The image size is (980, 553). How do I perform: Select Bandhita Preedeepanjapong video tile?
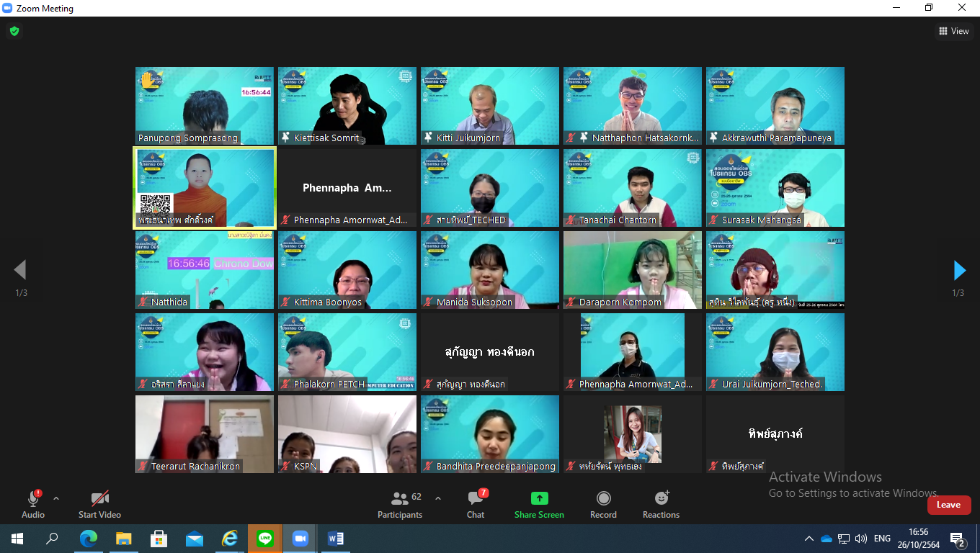pos(490,434)
